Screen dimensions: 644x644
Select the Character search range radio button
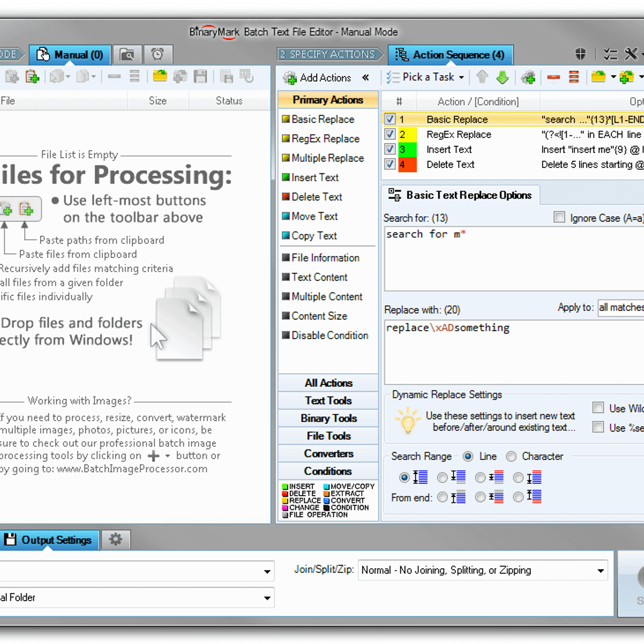coord(511,456)
